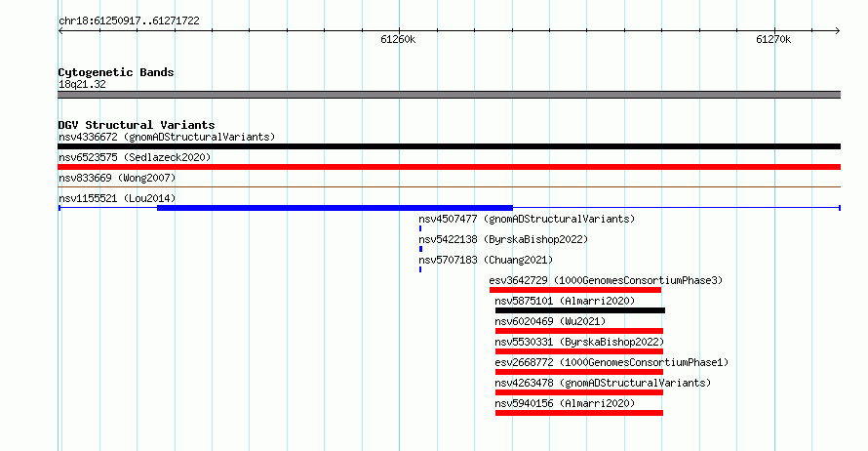
Task: Click the red esv2668772 variant bar
Action: click(579, 372)
